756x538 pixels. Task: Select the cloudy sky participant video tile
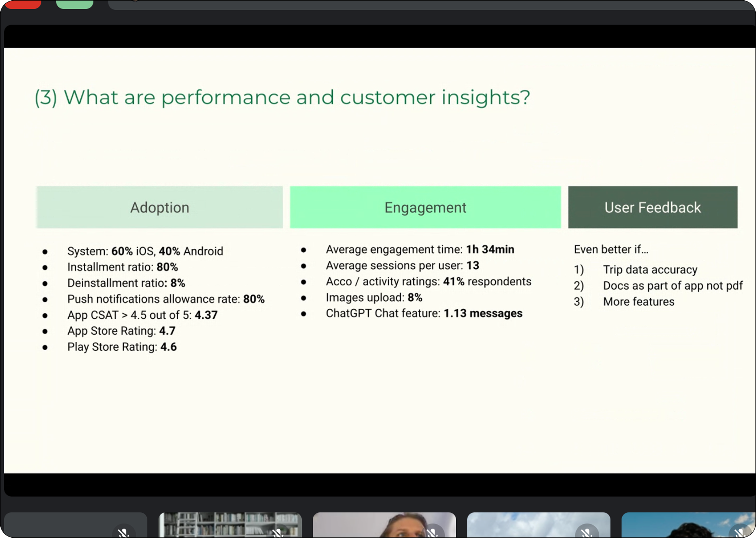pyautogui.click(x=539, y=525)
